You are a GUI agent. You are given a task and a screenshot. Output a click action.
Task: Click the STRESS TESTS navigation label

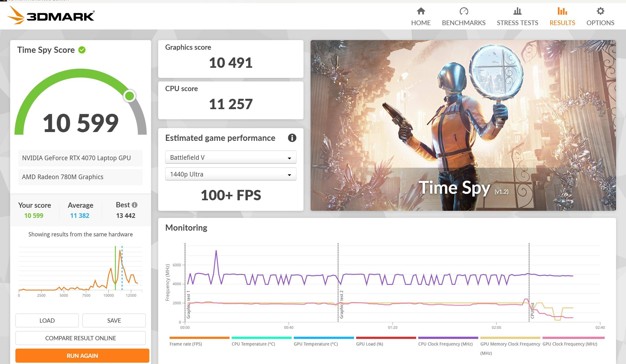(x=517, y=23)
